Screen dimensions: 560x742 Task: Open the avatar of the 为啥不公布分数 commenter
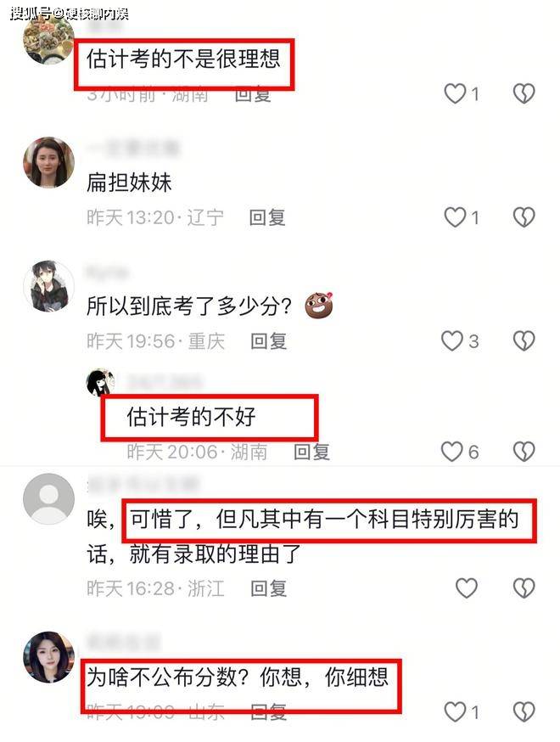[48, 657]
